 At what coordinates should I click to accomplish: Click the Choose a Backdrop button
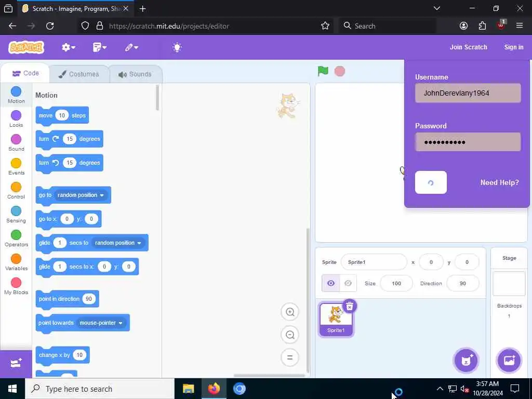tap(509, 361)
